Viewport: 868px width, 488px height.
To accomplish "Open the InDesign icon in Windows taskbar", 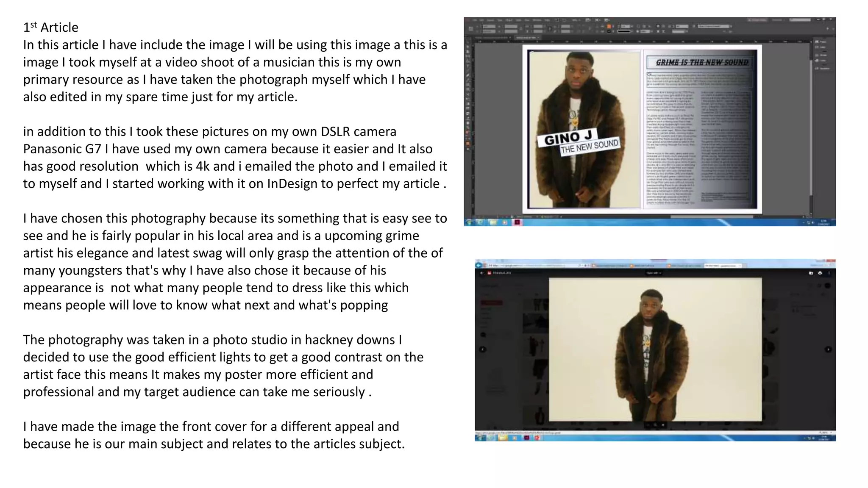I will pos(517,222).
